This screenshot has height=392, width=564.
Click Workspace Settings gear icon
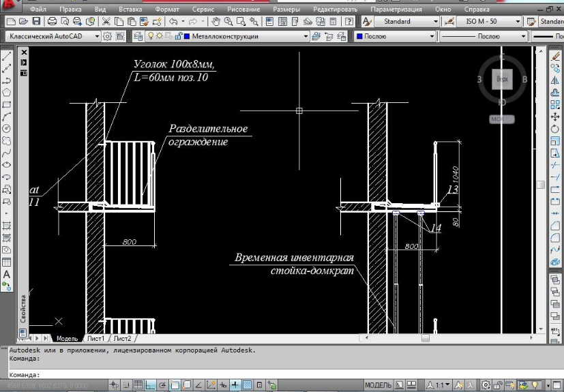pos(107,36)
